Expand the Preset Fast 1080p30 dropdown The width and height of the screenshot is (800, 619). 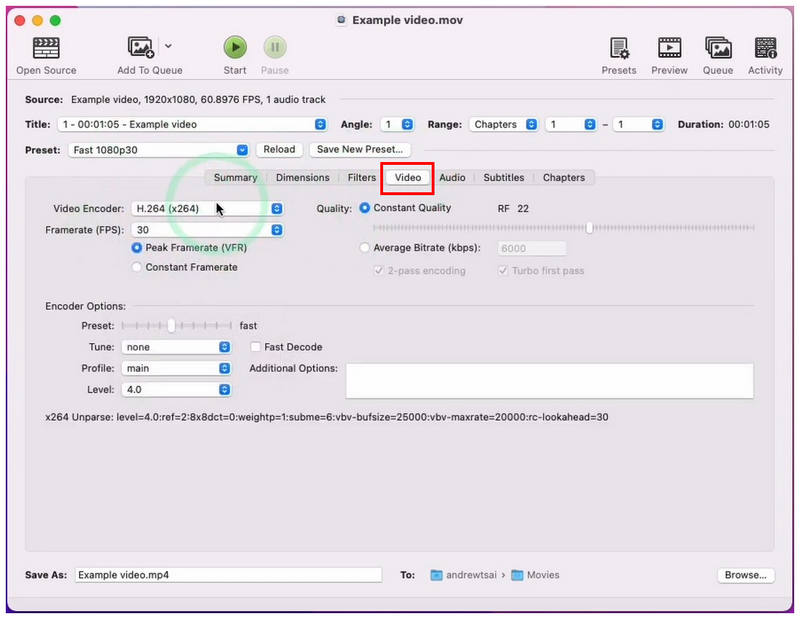click(x=159, y=150)
